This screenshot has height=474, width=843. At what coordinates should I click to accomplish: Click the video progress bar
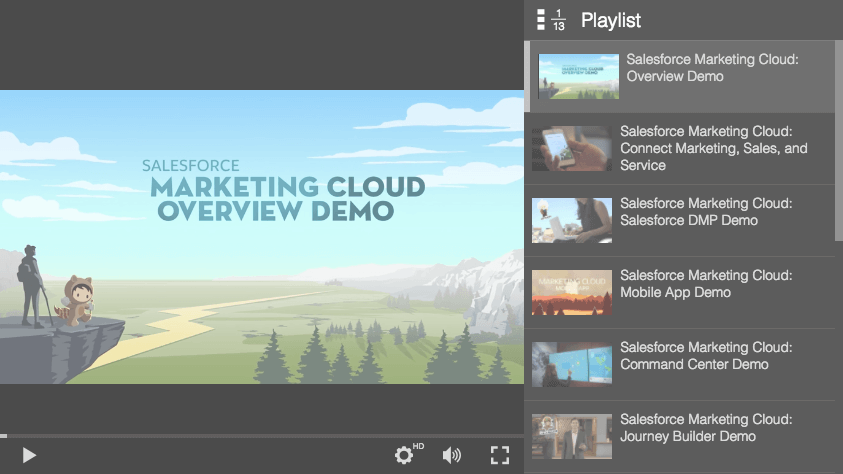click(x=262, y=436)
